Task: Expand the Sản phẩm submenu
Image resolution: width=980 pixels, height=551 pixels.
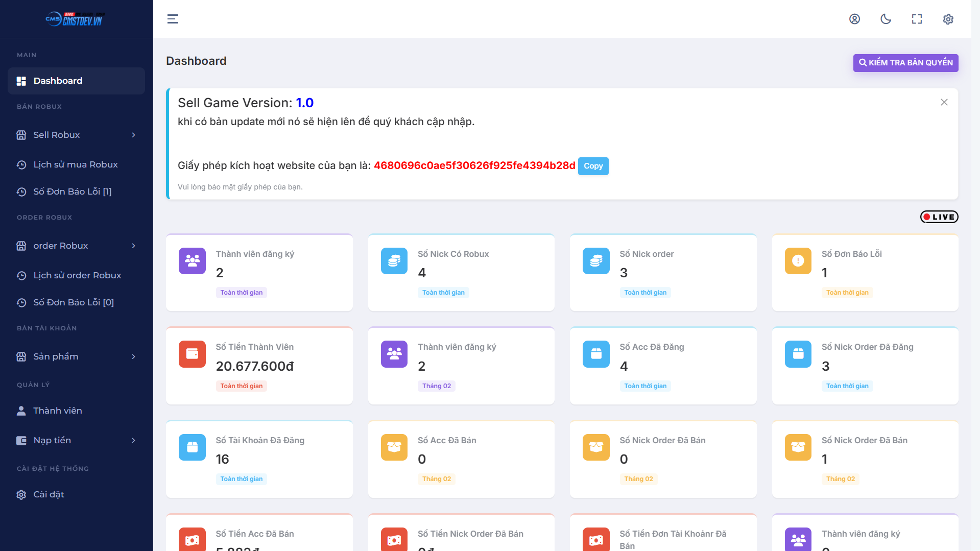Action: coord(76,356)
